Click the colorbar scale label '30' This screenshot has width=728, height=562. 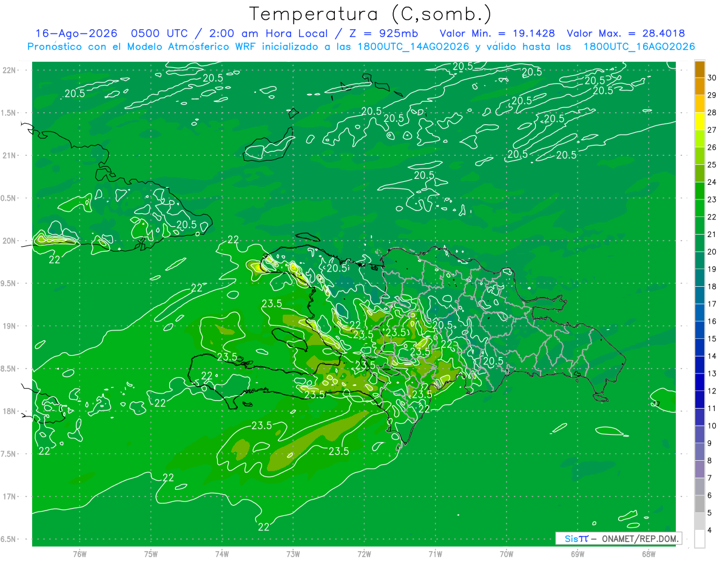tap(712, 78)
